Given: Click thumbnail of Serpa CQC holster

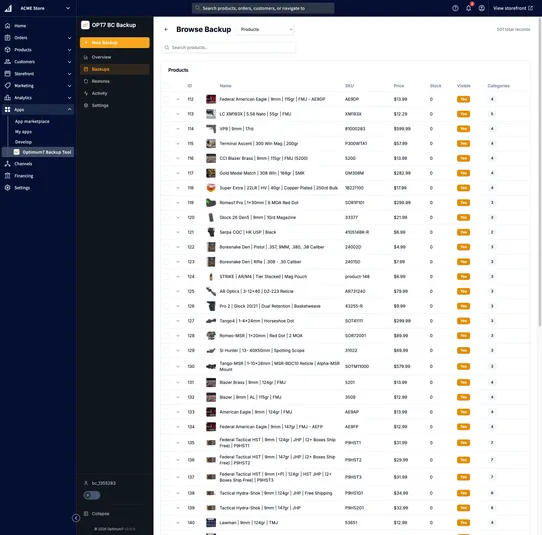Looking at the screenshot, I should (211, 232).
